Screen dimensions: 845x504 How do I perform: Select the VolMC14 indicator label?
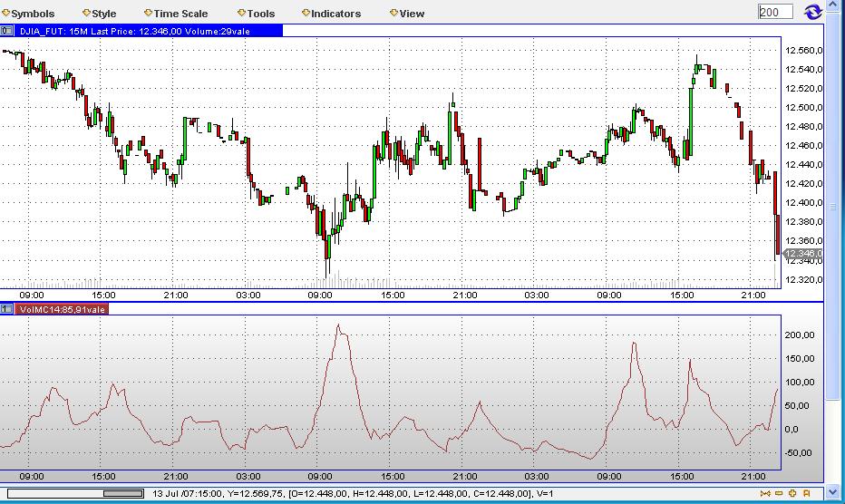pos(62,309)
